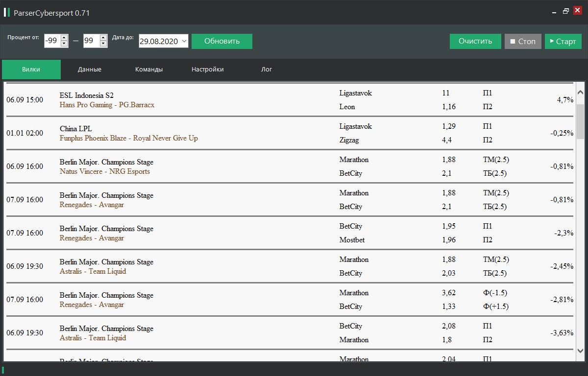The width and height of the screenshot is (588, 376).
Task: Open the Дата до date dropdown
Action: coord(184,41)
